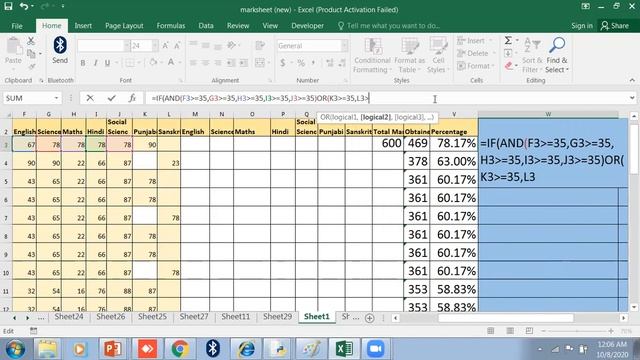Open Zoom from the taskbar

[x=376, y=349]
